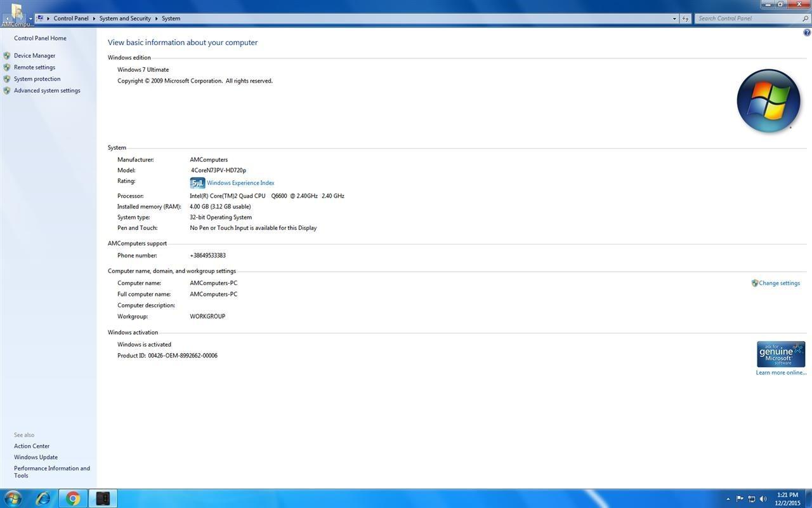812x508 pixels.
Task: Click the Manufacturer value AMComputers
Action: [209, 160]
